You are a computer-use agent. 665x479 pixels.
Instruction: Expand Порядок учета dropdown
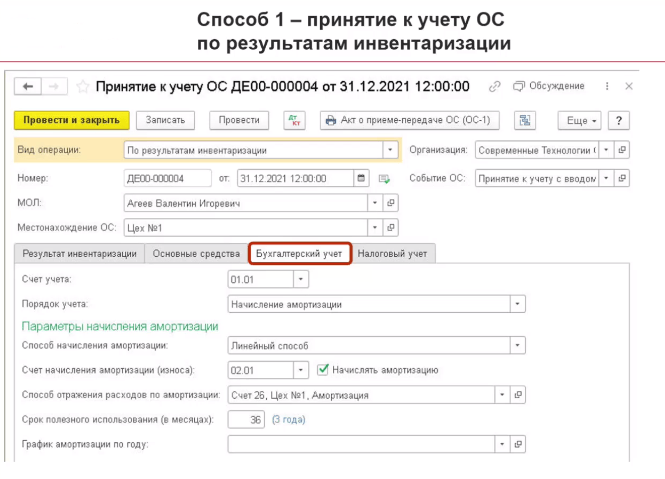pyautogui.click(x=517, y=304)
